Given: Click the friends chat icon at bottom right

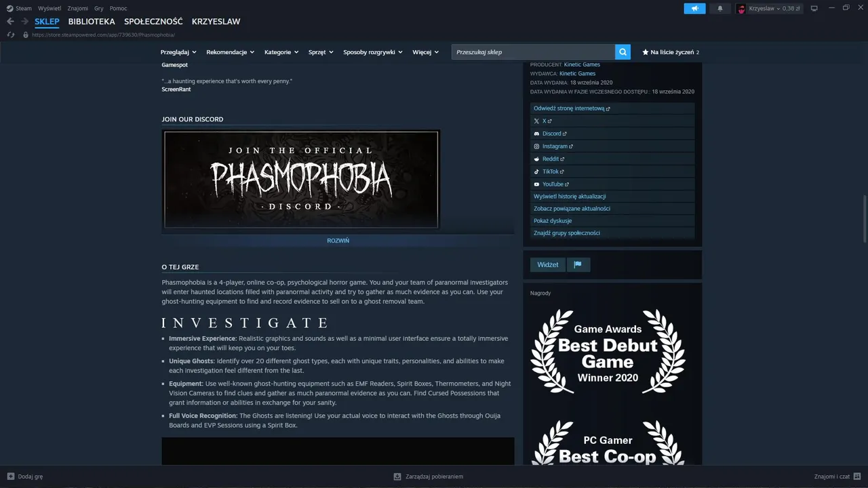Looking at the screenshot, I should tap(857, 476).
